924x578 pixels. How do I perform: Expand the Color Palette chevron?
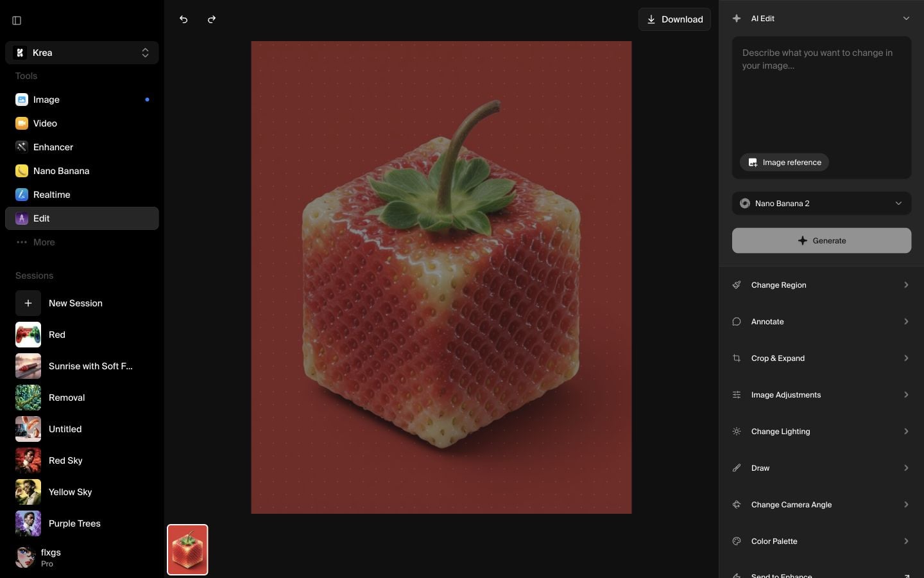(x=906, y=541)
